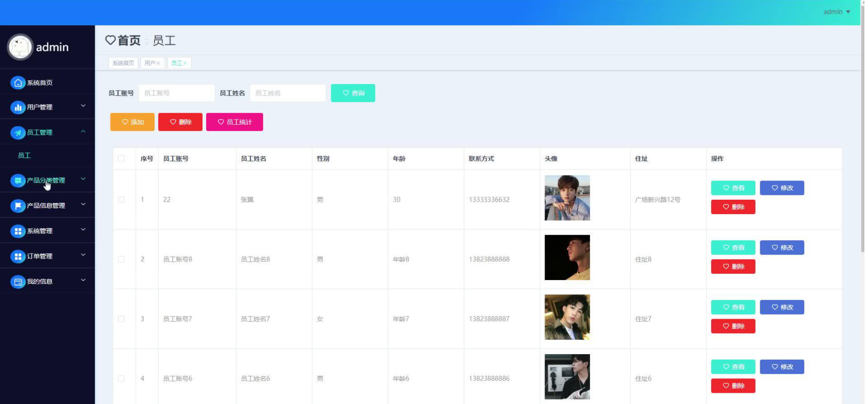The image size is (868, 404).
Task: Expand the 订单管理 chevron
Action: pos(83,255)
